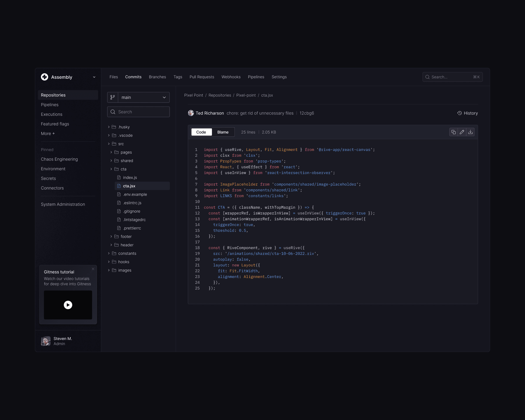The image size is (525, 420).
Task: Play the Gitness tutorial video
Action: [x=68, y=305]
